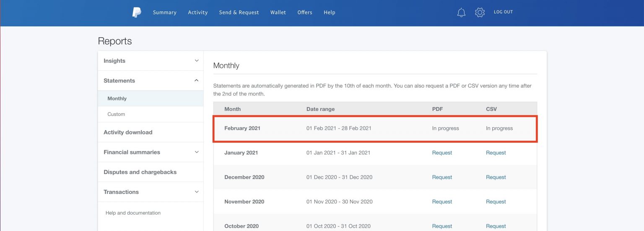644x231 pixels.
Task: Open the settings gear icon
Action: click(x=480, y=13)
